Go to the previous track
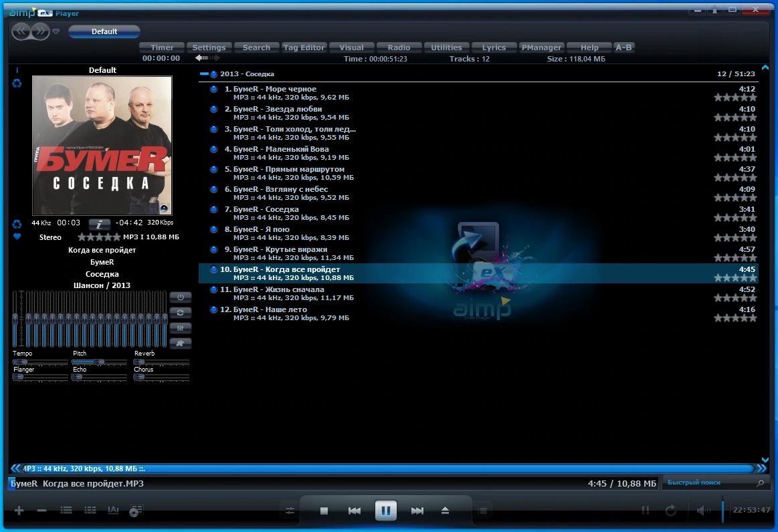The image size is (778, 532). [x=355, y=511]
